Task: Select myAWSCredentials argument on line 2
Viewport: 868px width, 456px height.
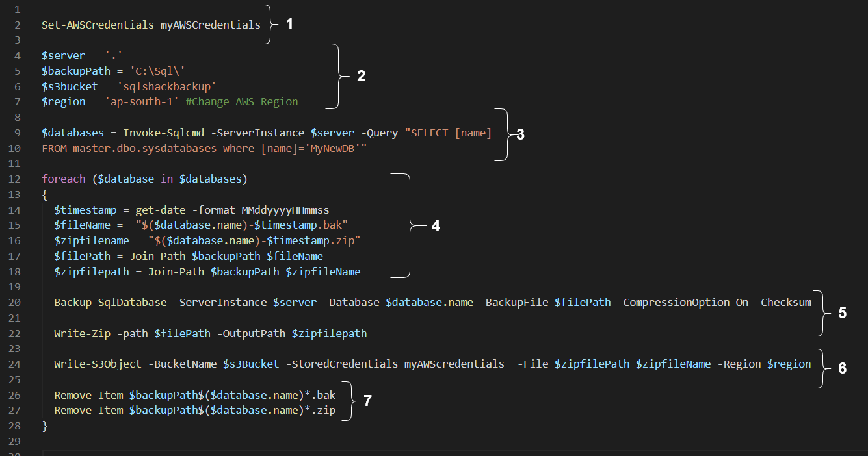Action: tap(210, 25)
